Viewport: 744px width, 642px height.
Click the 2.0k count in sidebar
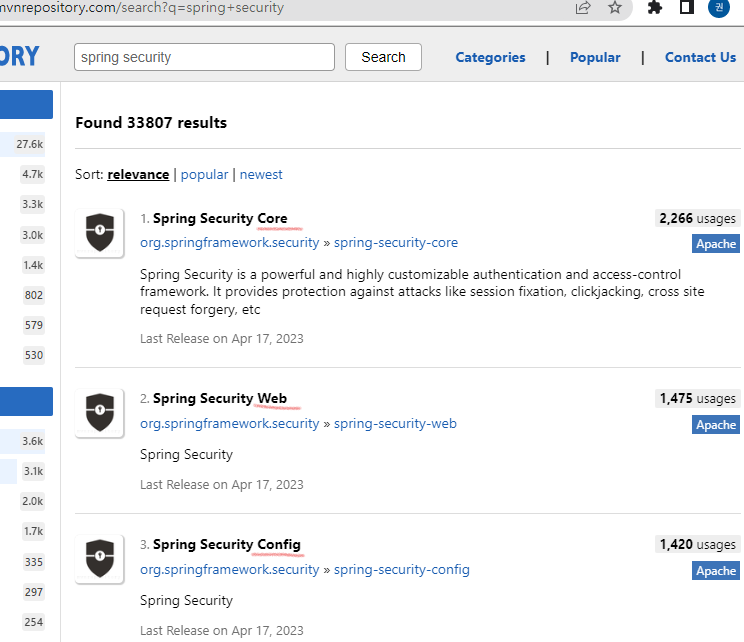[32, 501]
